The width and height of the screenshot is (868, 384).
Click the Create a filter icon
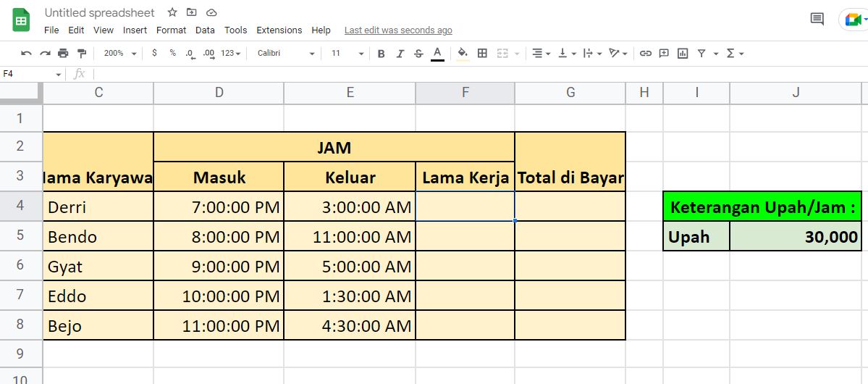tap(701, 53)
